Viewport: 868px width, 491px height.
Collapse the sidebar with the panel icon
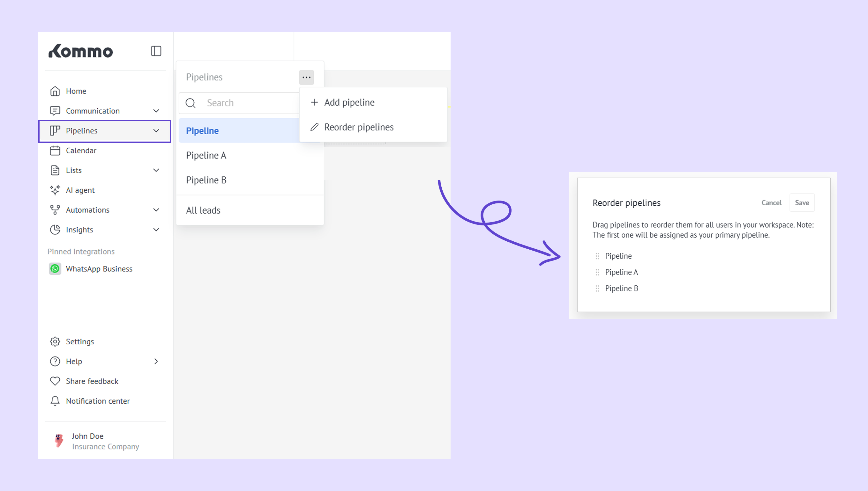[x=156, y=51]
